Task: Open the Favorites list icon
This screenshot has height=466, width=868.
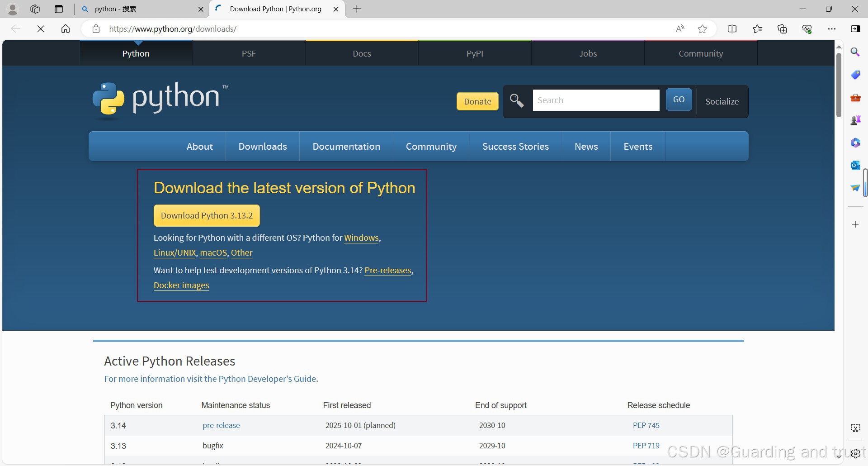Action: pos(757,29)
